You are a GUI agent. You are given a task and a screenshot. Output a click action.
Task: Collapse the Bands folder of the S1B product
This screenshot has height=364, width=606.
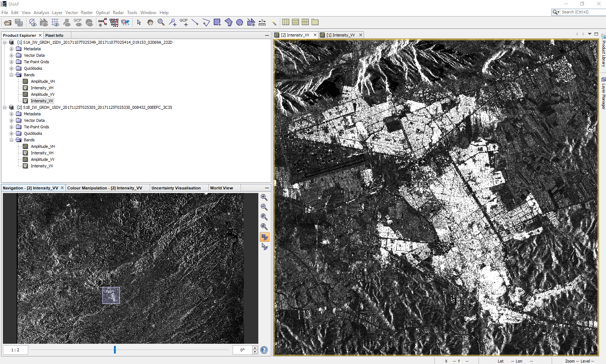point(11,140)
